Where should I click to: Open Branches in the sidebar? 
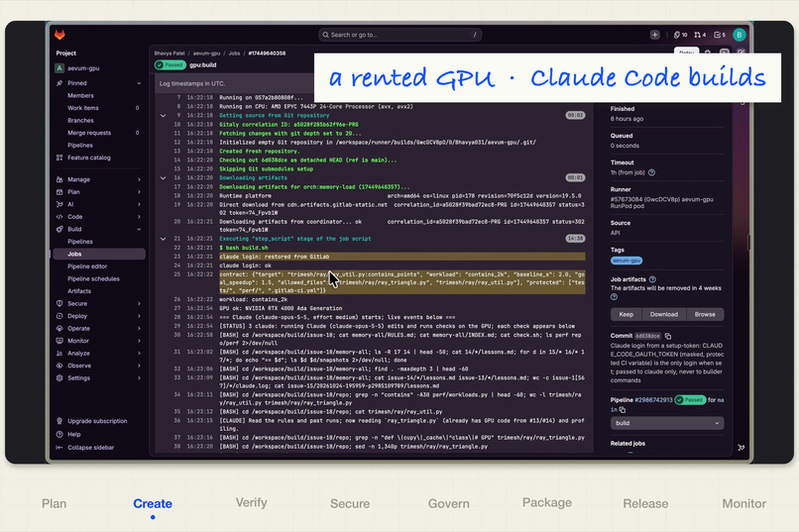pyautogui.click(x=80, y=121)
